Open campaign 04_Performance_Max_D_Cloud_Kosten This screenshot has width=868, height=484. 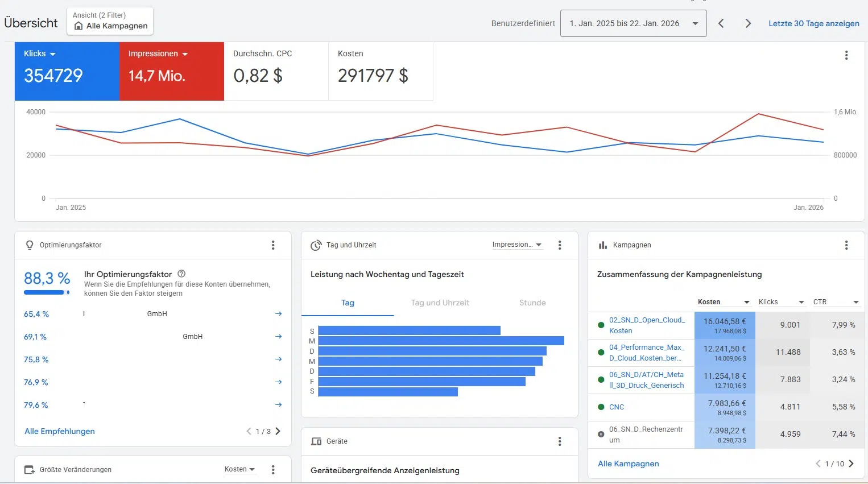[647, 353]
